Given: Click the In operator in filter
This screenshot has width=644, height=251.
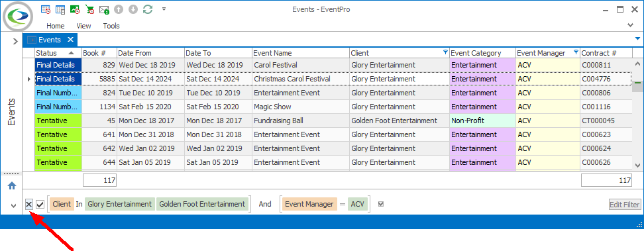Looking at the screenshot, I should [80, 204].
